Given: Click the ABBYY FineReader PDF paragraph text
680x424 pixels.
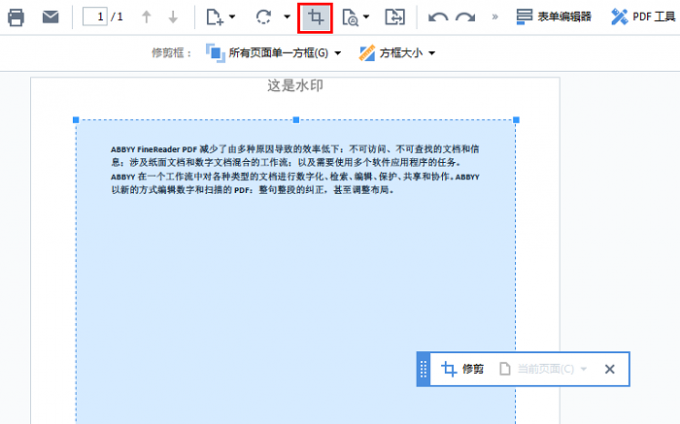Looking at the screenshot, I should pyautogui.click(x=295, y=169).
